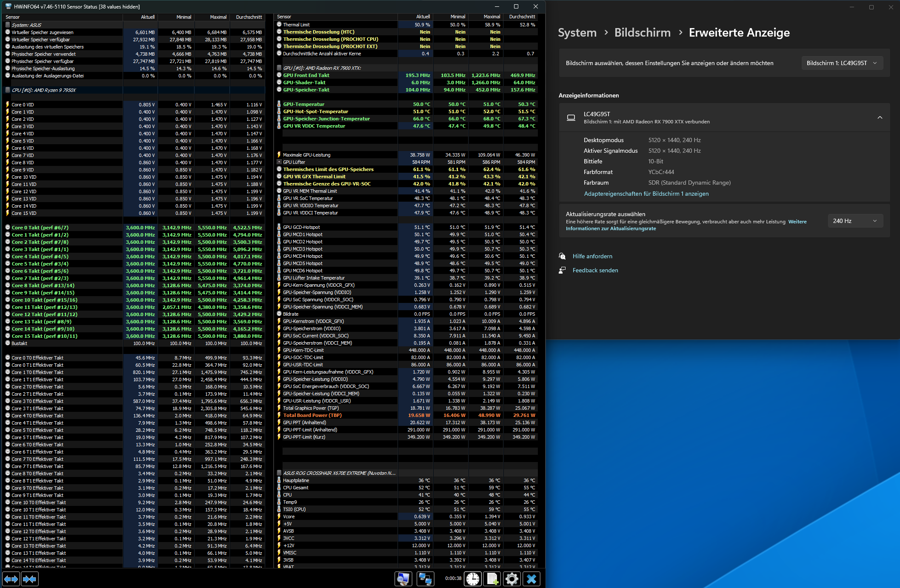Navigate to System in the breadcrumb
This screenshot has width=900, height=588.
[x=577, y=33]
